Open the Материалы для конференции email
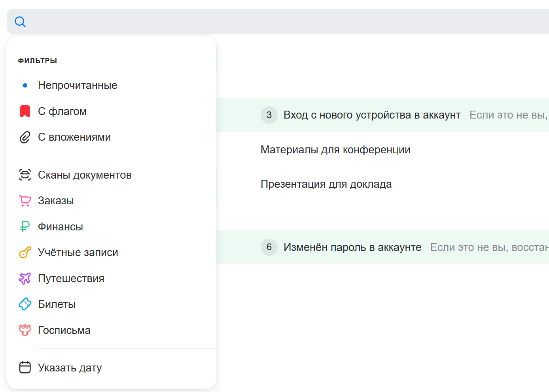Image resolution: width=549 pixels, height=392 pixels. coord(335,150)
